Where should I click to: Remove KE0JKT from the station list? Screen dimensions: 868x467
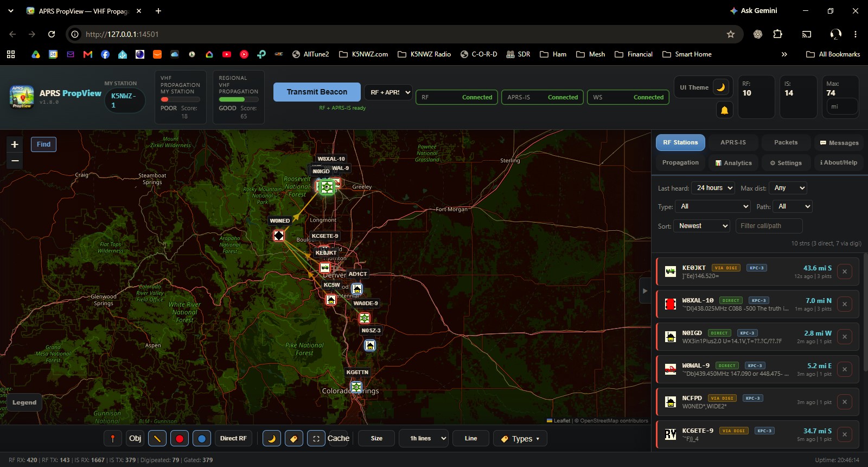(845, 272)
